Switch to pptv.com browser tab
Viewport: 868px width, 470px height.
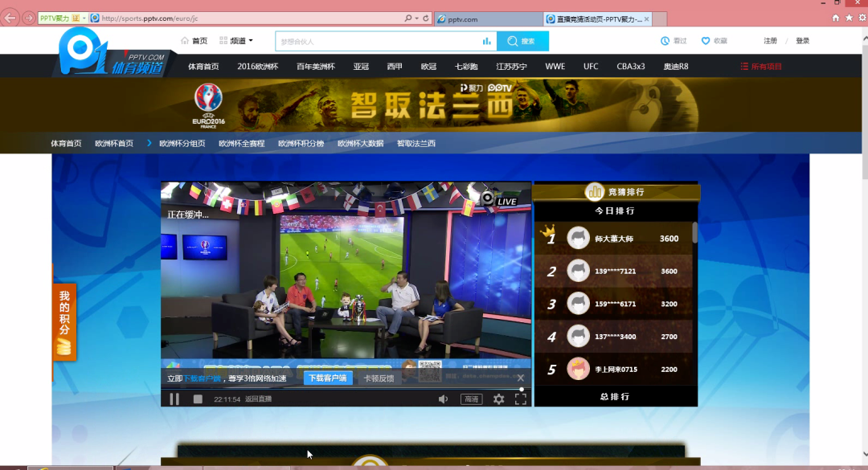point(489,18)
